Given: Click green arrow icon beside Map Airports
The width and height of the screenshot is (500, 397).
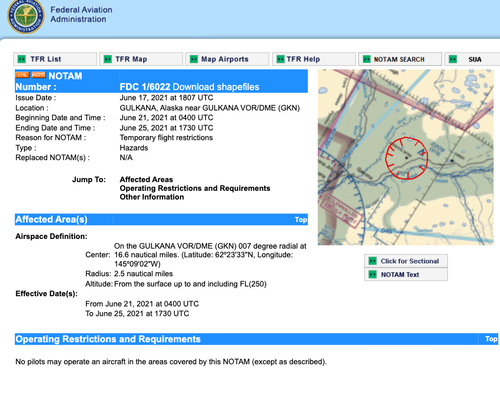Looking at the screenshot, I should pyautogui.click(x=194, y=59).
